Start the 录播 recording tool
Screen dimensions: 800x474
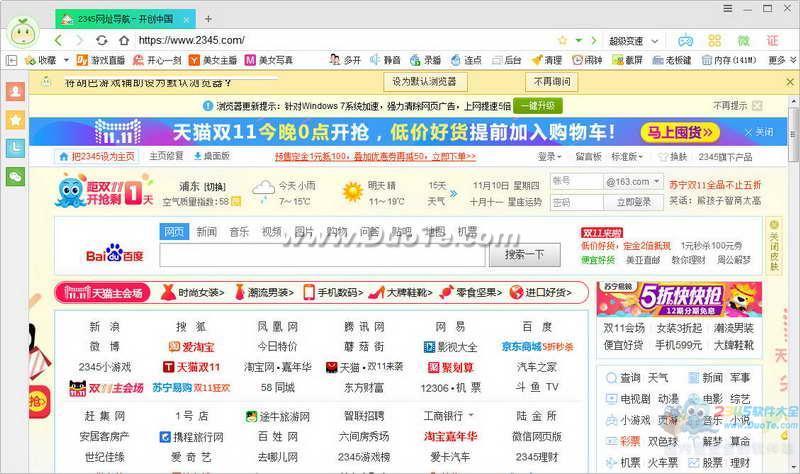point(426,60)
